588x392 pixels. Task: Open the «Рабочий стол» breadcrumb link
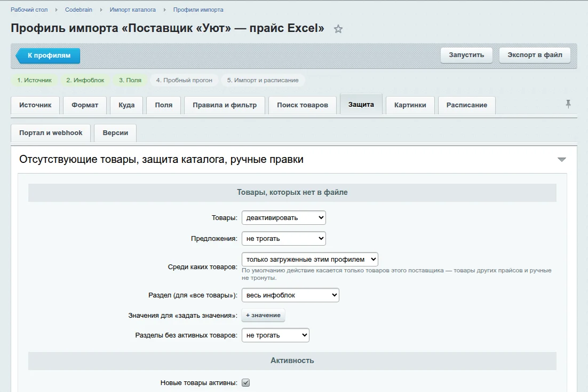(x=29, y=10)
